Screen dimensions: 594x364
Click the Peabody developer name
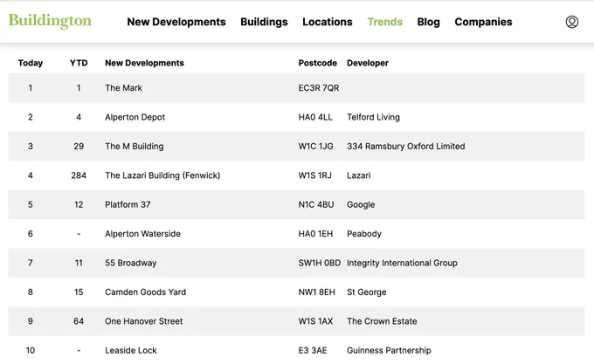364,233
